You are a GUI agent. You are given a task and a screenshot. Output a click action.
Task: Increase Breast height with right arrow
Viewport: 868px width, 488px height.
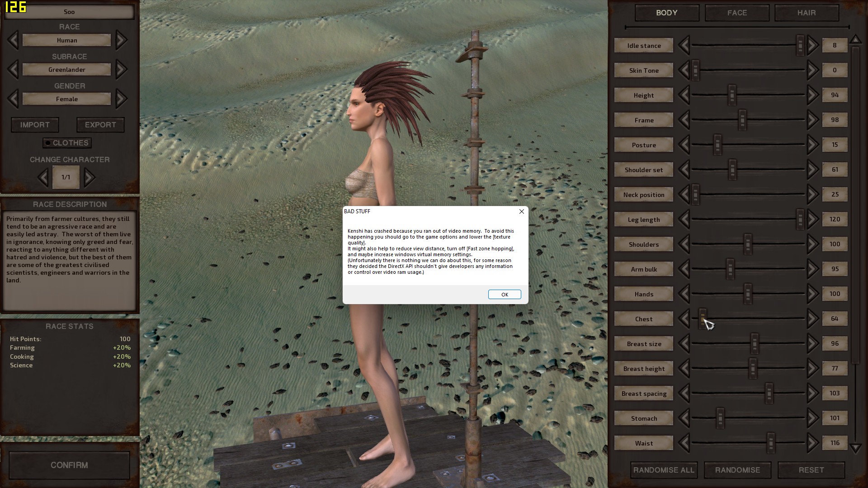tap(813, 368)
